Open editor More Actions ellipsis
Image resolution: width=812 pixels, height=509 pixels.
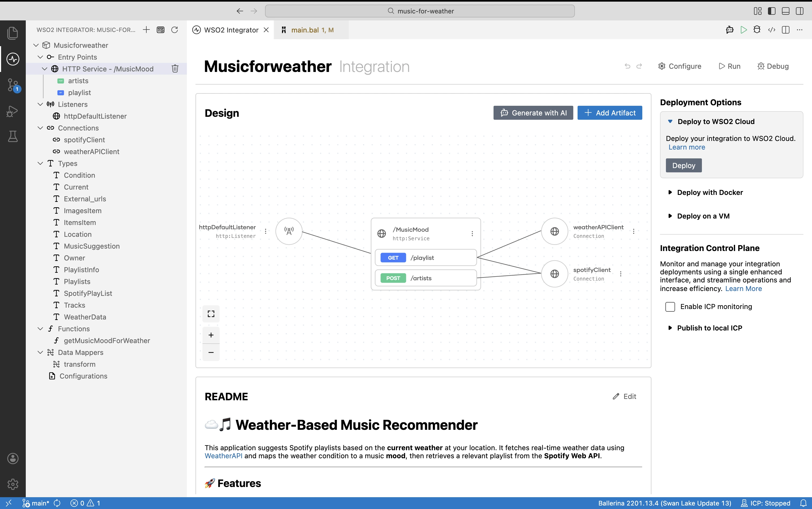tap(800, 30)
